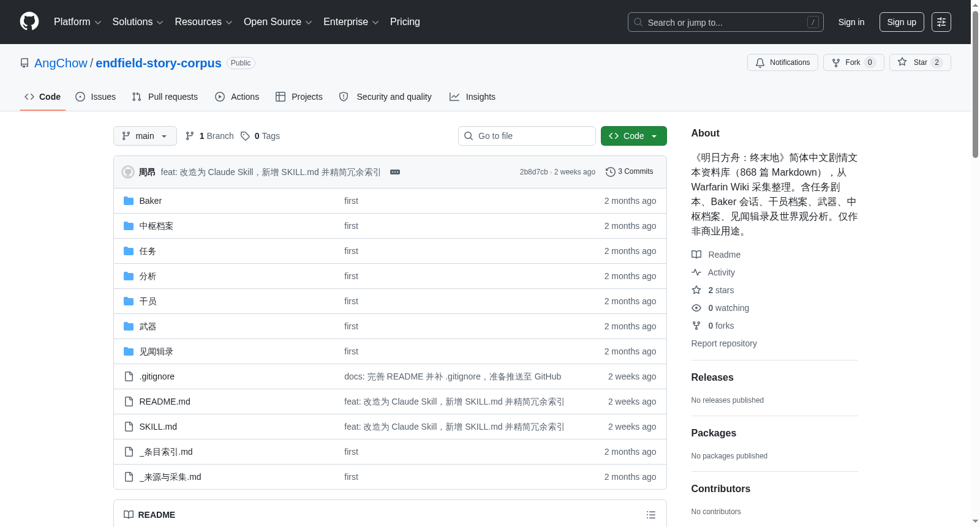Click the tag icon beside 0 Tags
This screenshot has width=980, height=527.
(245, 136)
